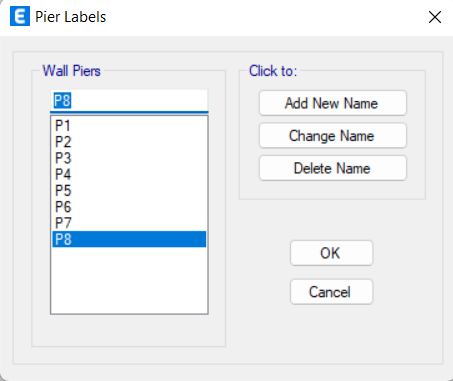Close the Pier Labels dialog
Viewport: 453px width, 381px height.
435,17
